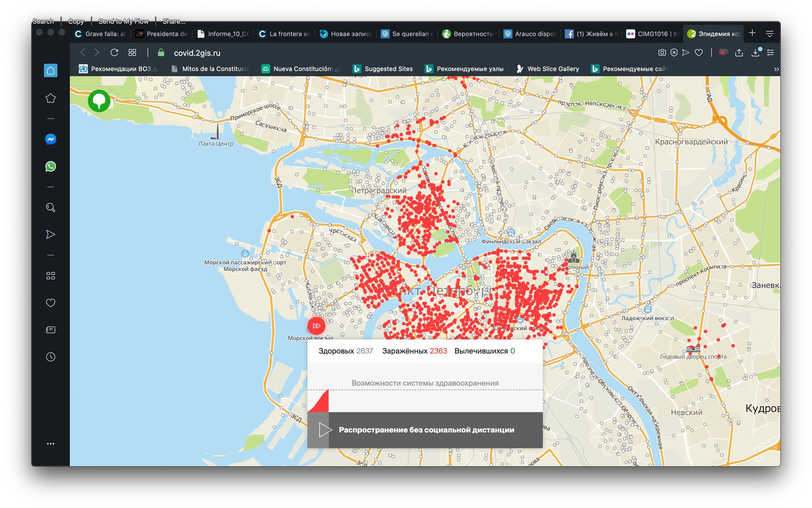Switch to 'Presidenta de' tab
The height and width of the screenshot is (508, 812).
click(x=161, y=34)
